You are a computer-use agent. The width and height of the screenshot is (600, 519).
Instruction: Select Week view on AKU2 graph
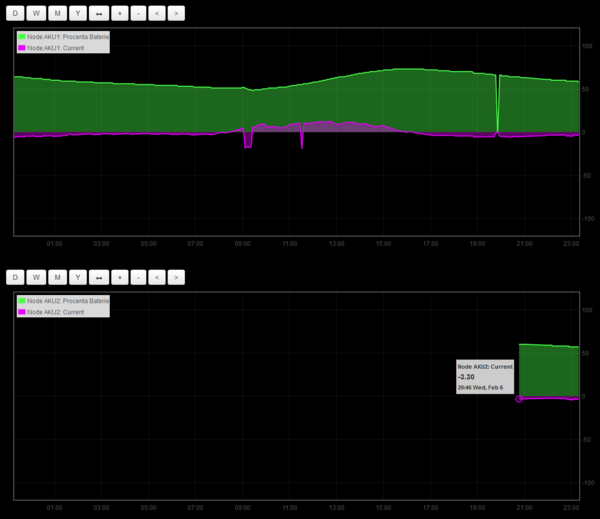pyautogui.click(x=36, y=277)
